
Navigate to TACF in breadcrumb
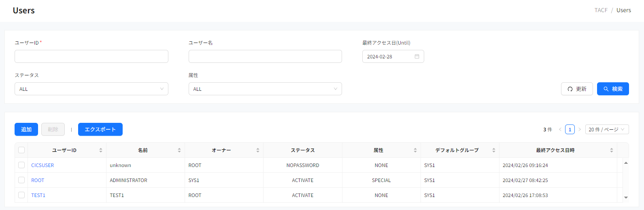[x=601, y=10]
